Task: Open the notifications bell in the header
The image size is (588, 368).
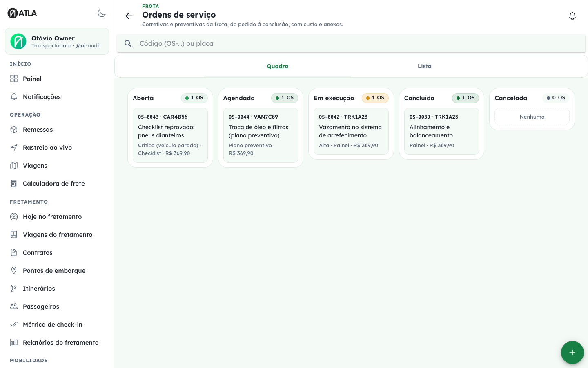Action: 572,16
